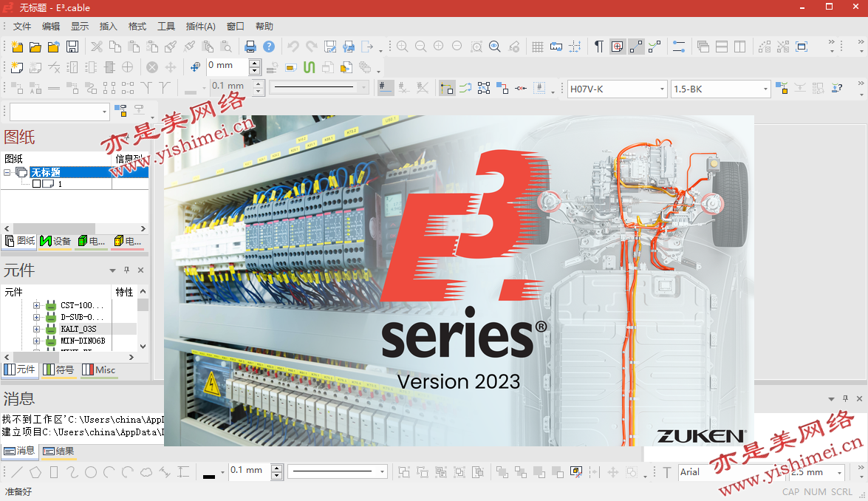Click the open folder icon
Screen dimensions: 868x501
35,47
